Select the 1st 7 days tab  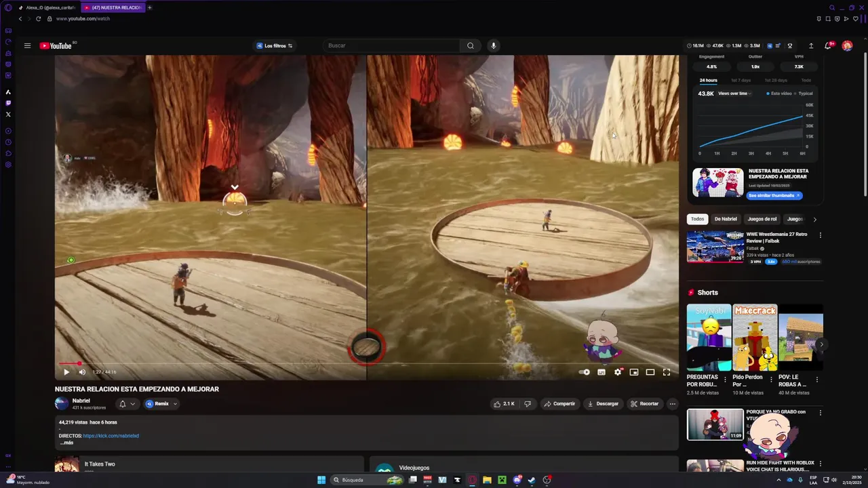point(741,80)
